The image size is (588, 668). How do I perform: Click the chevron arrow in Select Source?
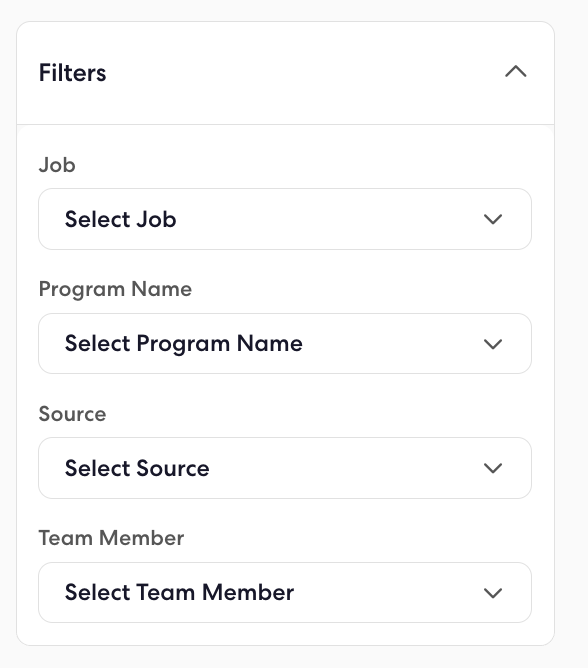[493, 468]
